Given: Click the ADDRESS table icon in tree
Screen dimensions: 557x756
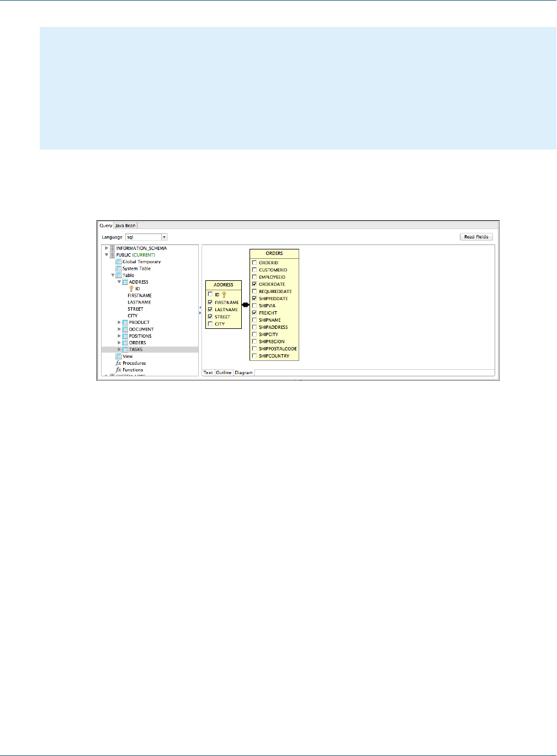Looking at the screenshot, I should 125,282.
